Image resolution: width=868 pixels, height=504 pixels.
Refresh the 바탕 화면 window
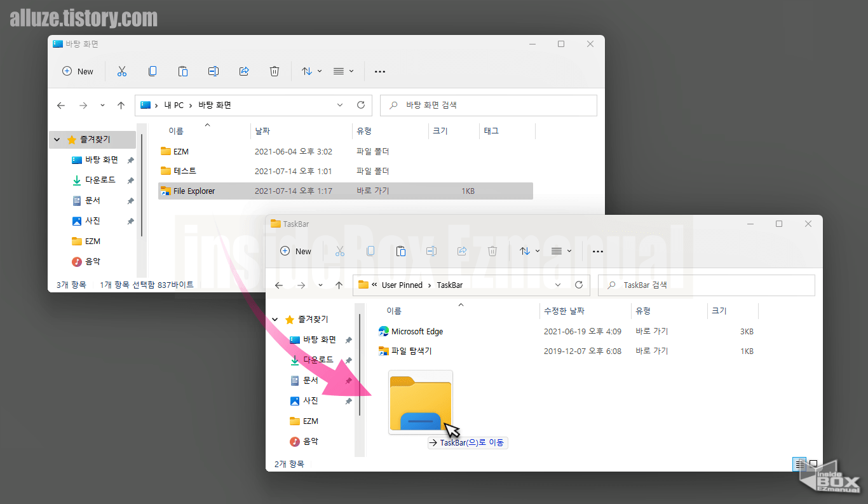tap(361, 106)
